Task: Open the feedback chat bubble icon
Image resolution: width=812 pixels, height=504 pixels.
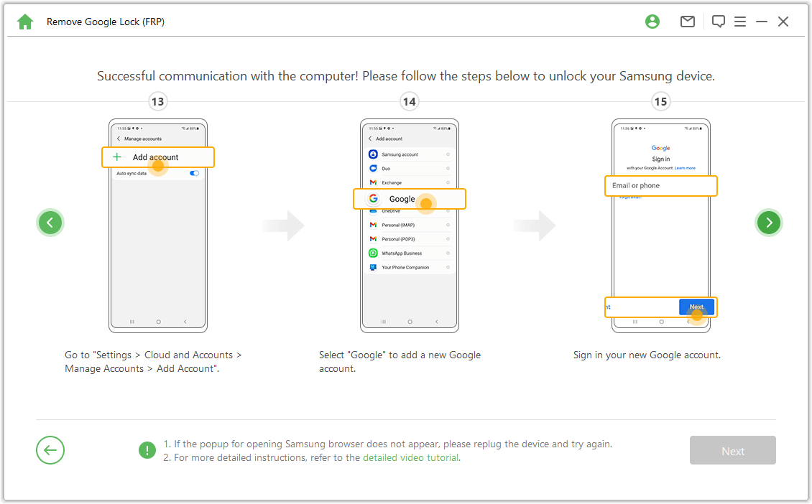Action: click(719, 22)
